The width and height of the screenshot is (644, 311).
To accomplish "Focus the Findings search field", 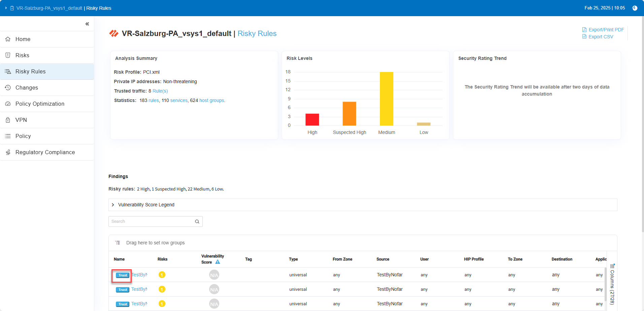I will 152,221.
